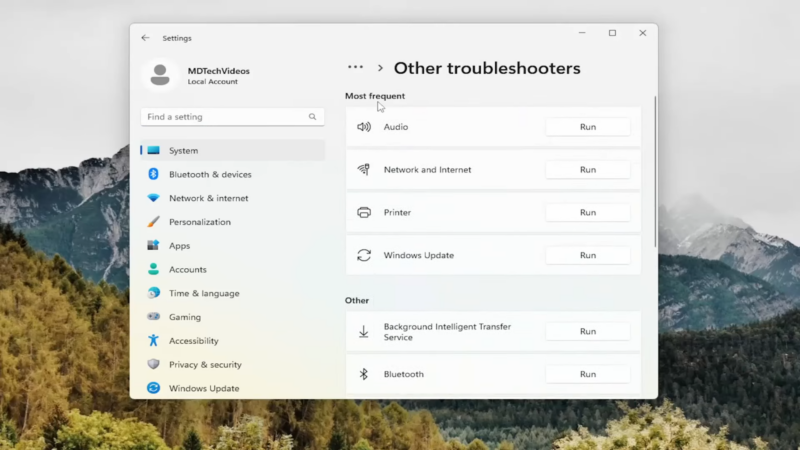800x450 pixels.
Task: Run the Windows Update troubleshooter
Action: 588,255
